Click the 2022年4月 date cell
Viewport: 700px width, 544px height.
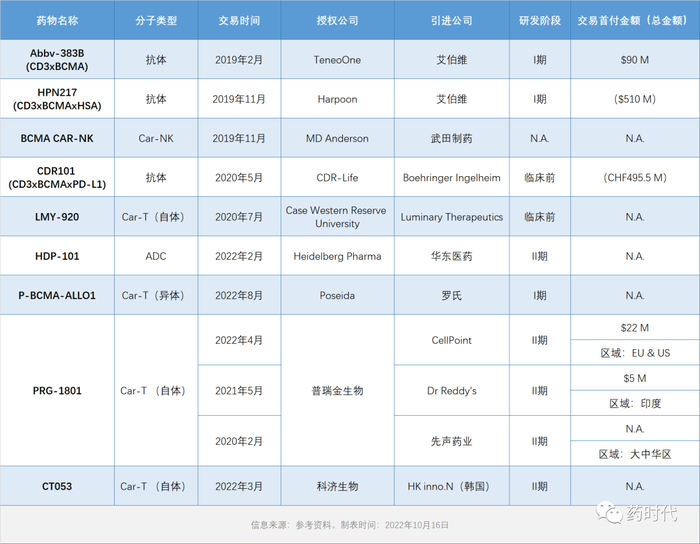[x=239, y=340]
